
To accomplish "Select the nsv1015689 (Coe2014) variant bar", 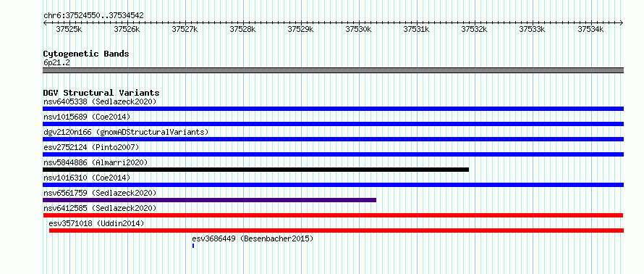I will [333, 124].
